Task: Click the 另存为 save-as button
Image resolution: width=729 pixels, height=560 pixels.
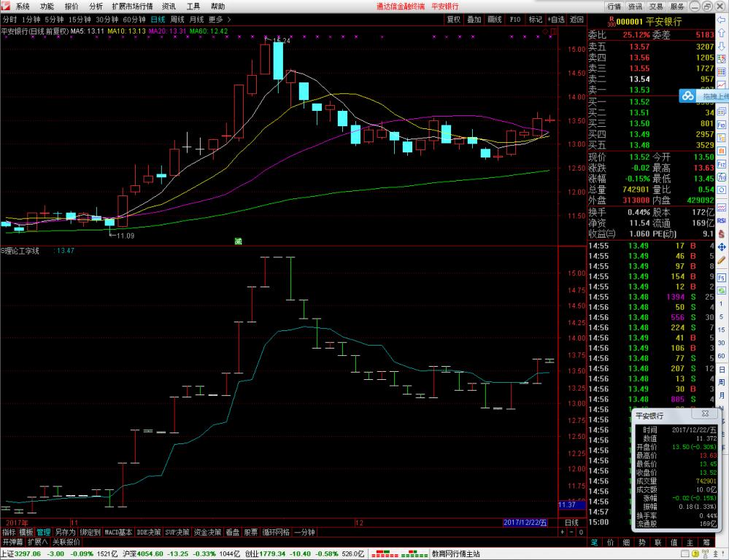Action: (65, 532)
